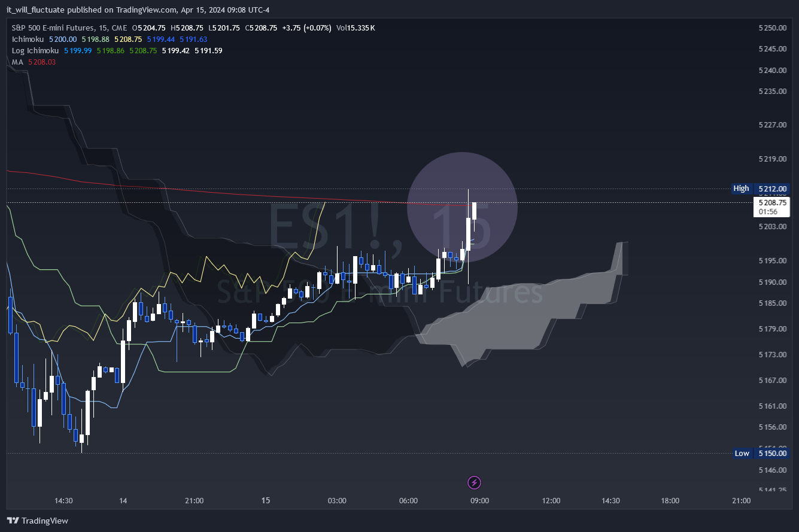Click the bold '15' date label on time axis
The image size is (799, 532).
266,501
